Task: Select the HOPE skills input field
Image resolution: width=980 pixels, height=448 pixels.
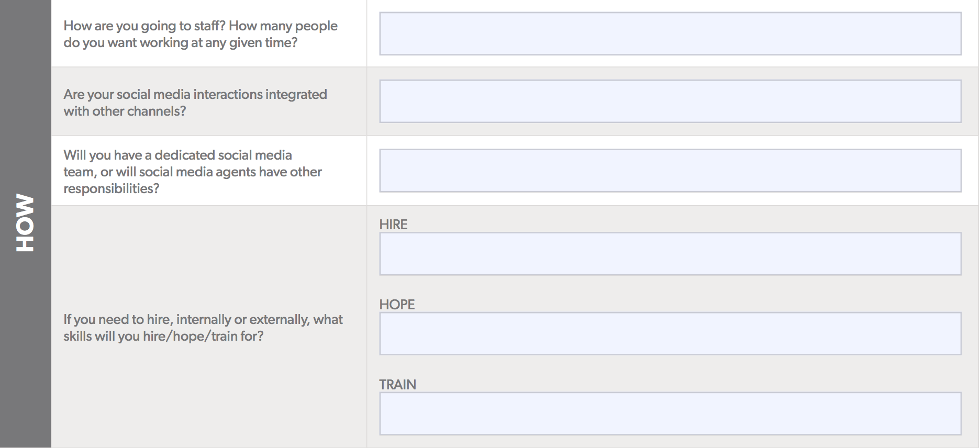Action: click(670, 334)
